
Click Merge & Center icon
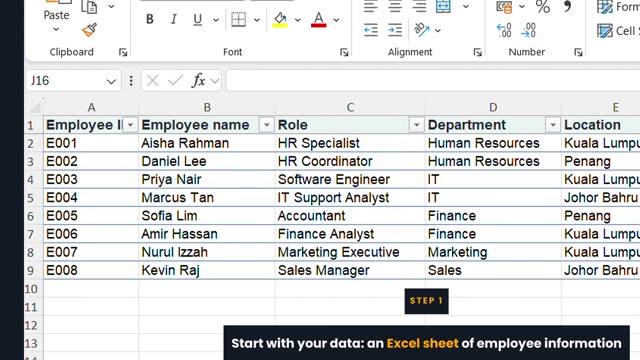443,6
